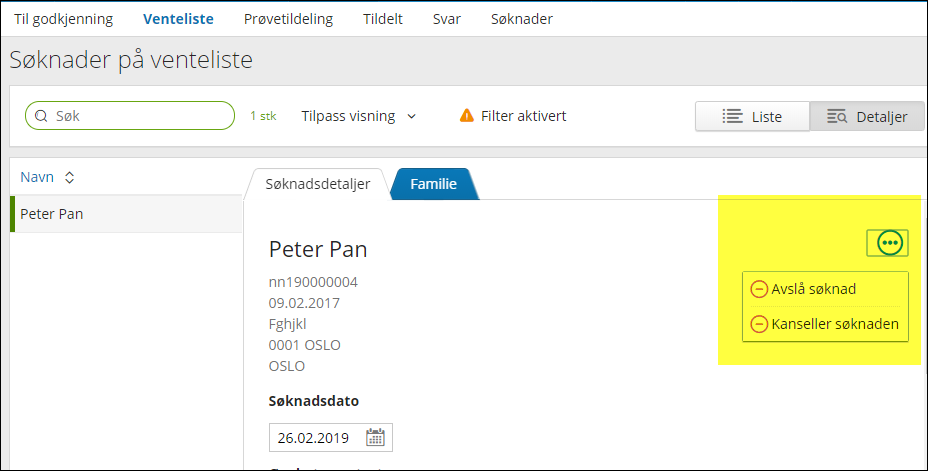Switch to the Familie tab
The height and width of the screenshot is (471, 928).
coord(434,184)
